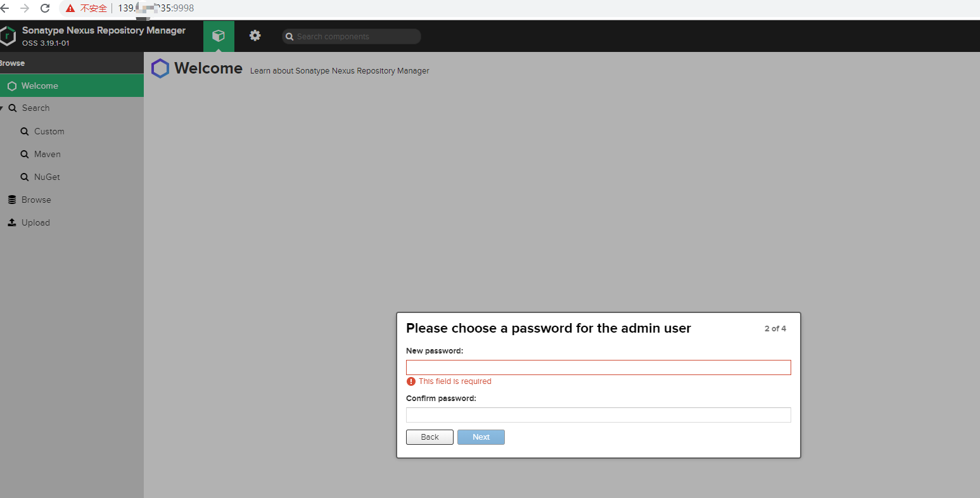Screen dimensions: 980x498
Task: Open the Browse cube icon in header
Action: pos(219,36)
